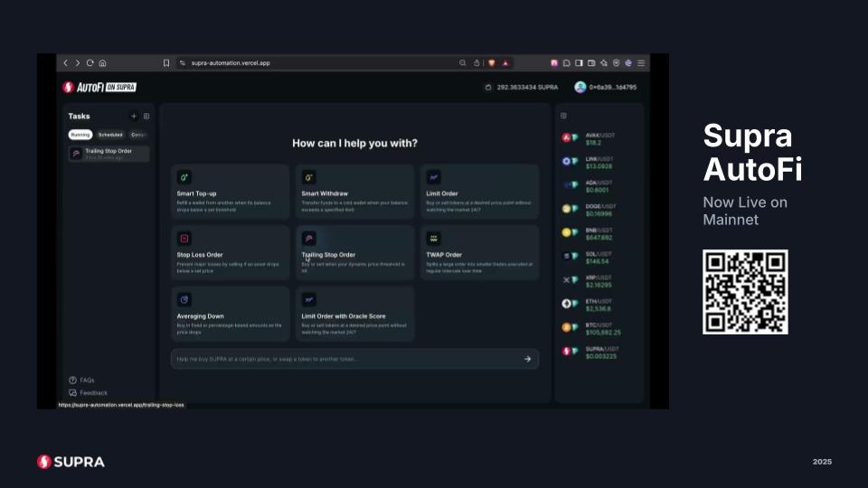868x488 pixels.
Task: Open the browser hamburger menu
Action: point(641,63)
